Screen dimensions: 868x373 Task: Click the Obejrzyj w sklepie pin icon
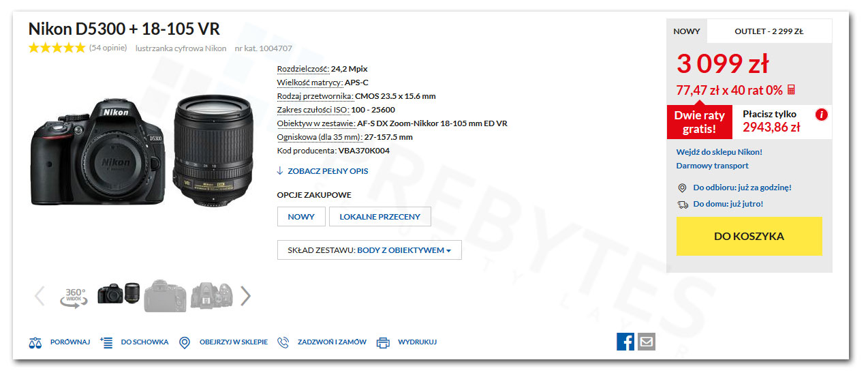185,342
